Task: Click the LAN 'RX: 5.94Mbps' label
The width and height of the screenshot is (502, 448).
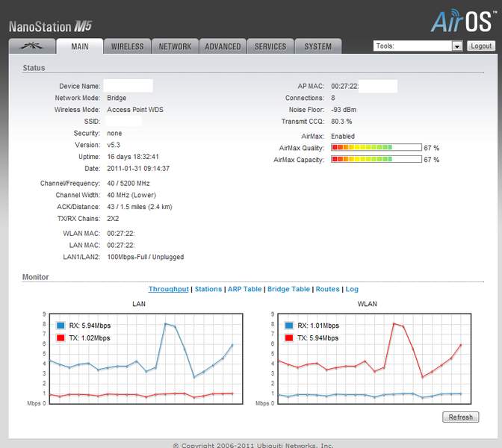Action: tap(90, 326)
